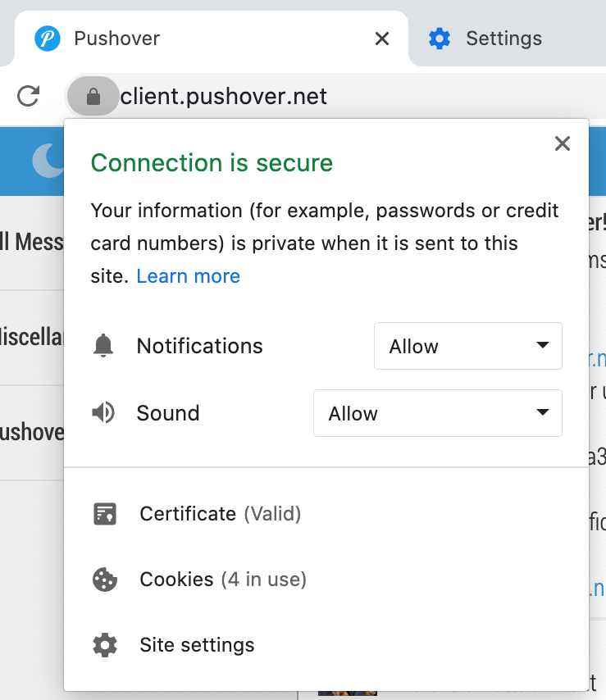Screen dimensions: 606x700
Task: Click the lock icon in address bar
Action: [x=93, y=97]
